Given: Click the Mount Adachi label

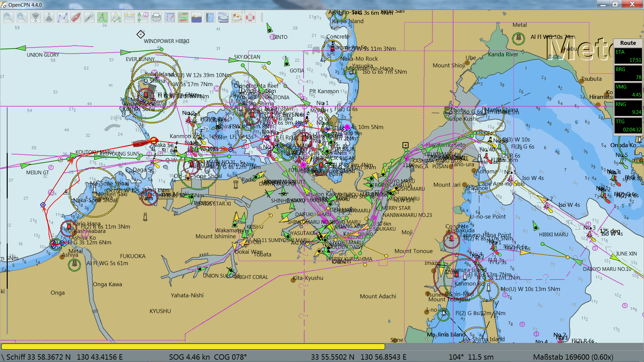Looking at the screenshot, I should click(x=378, y=296).
